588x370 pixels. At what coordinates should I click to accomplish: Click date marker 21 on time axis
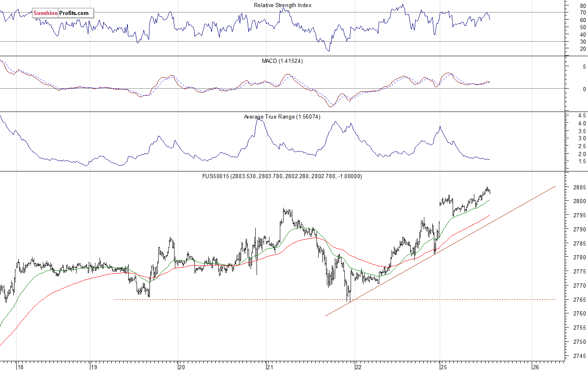click(x=270, y=367)
